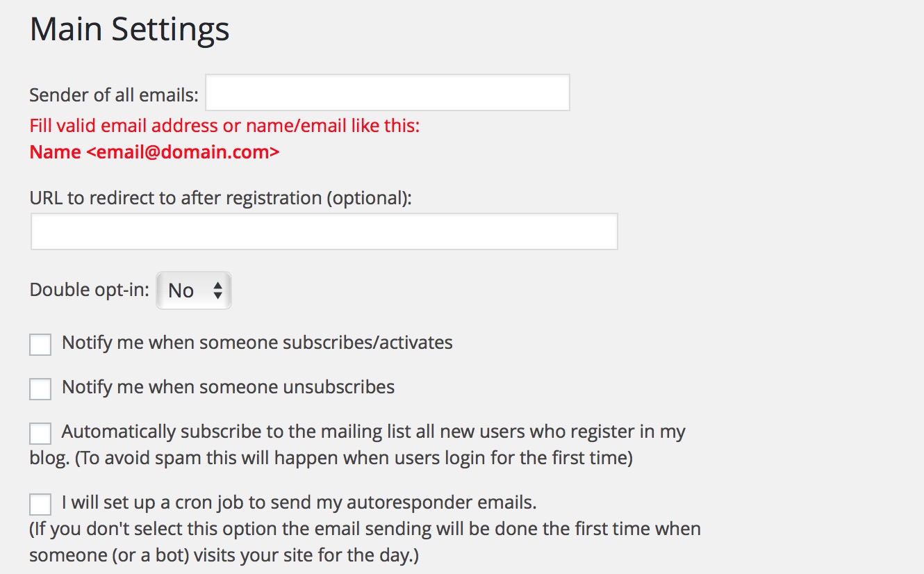Click the 'Notify me when someone unsubscribes' label
The height and width of the screenshot is (574, 924).
pos(228,387)
